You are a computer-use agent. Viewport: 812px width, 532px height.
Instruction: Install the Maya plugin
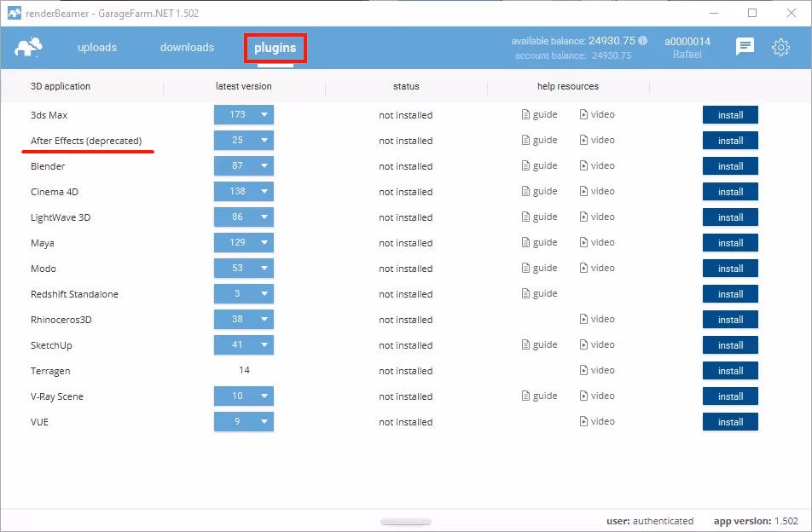tap(730, 243)
